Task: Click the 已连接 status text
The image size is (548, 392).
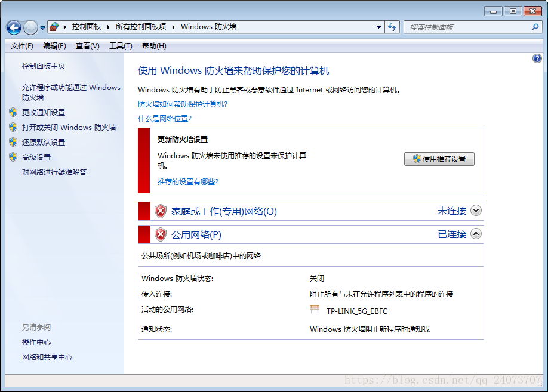Action: (x=451, y=234)
